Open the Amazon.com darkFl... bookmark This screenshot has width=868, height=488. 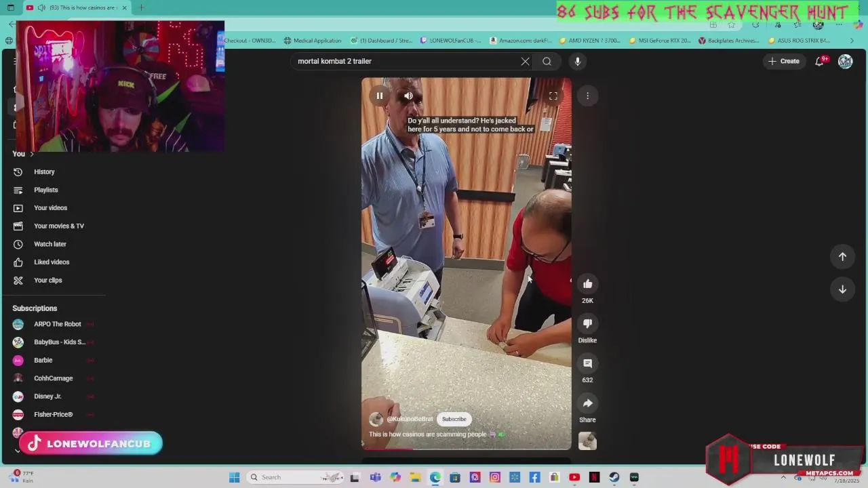pos(521,41)
